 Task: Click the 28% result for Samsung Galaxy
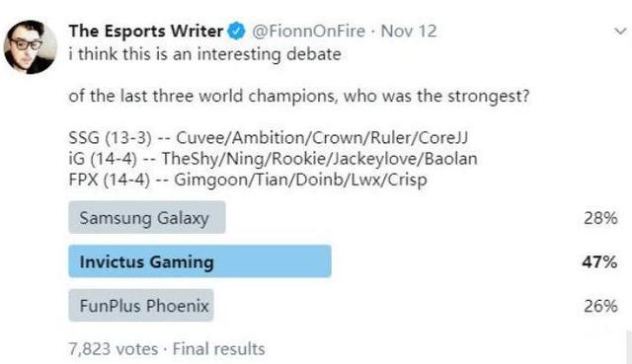coord(600,218)
